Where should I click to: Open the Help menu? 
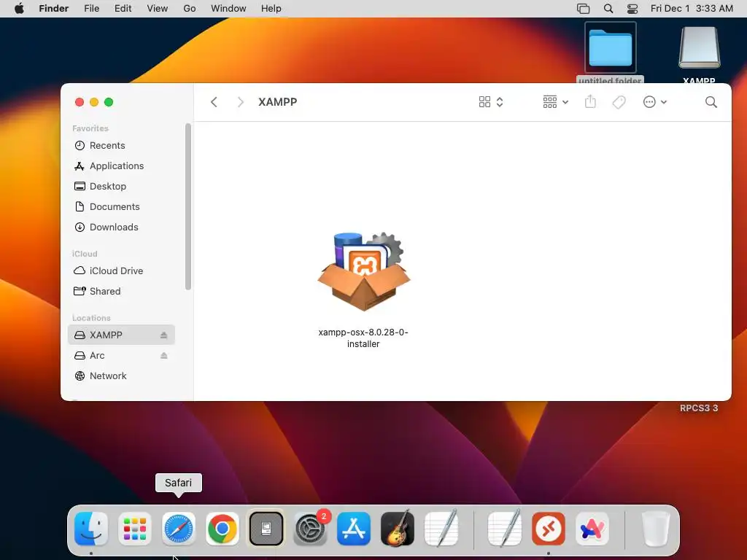271,9
